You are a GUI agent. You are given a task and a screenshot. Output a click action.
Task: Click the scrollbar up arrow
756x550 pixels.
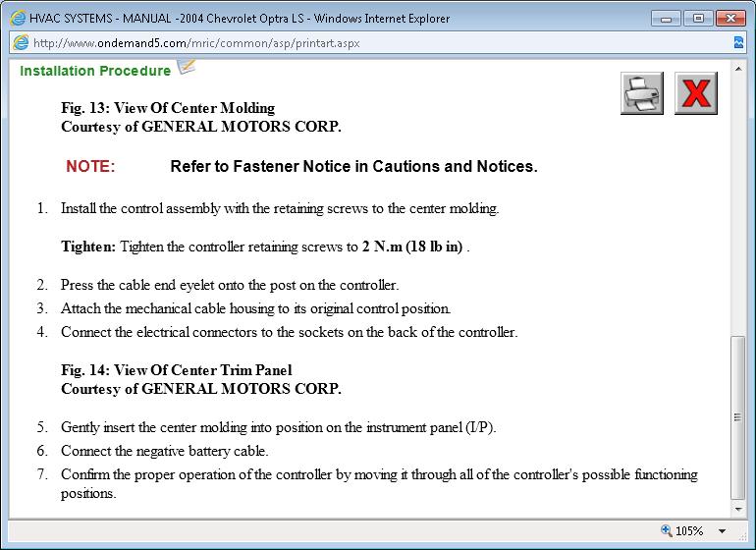[738, 69]
